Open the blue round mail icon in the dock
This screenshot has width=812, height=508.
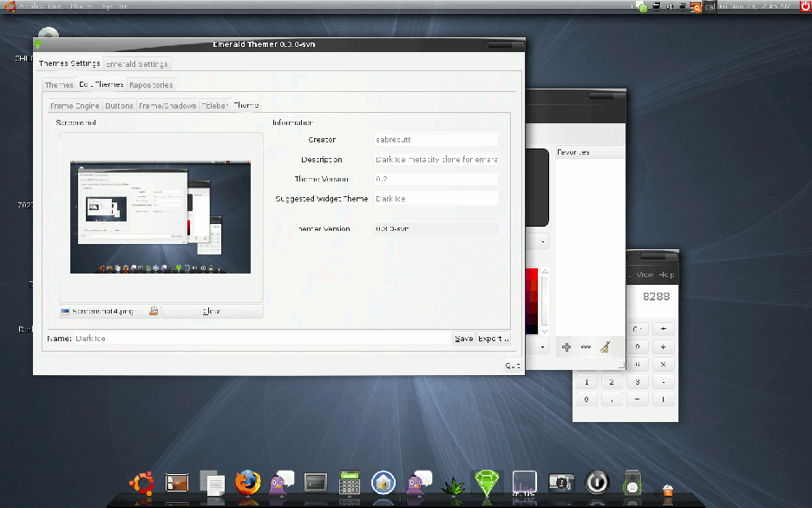tap(383, 483)
